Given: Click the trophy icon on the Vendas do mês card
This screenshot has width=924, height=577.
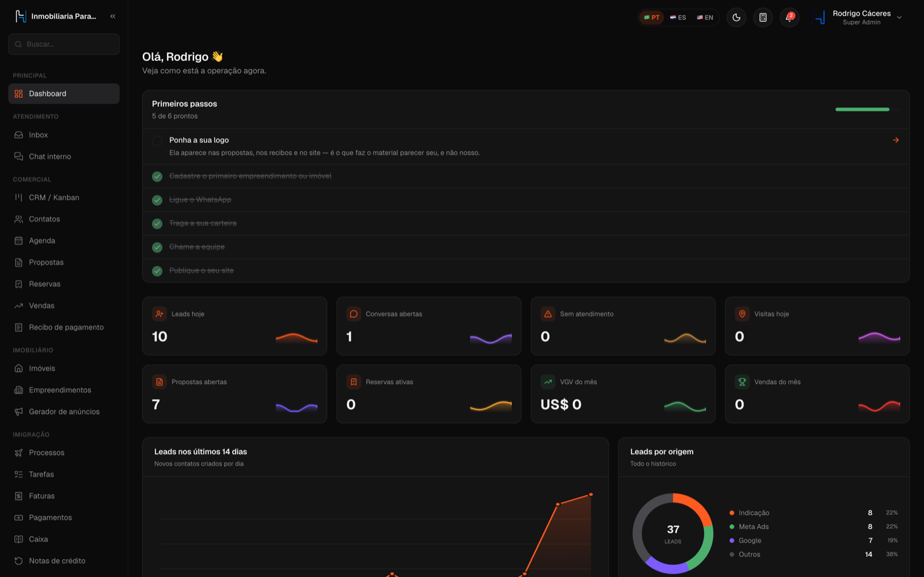Looking at the screenshot, I should pos(742,382).
